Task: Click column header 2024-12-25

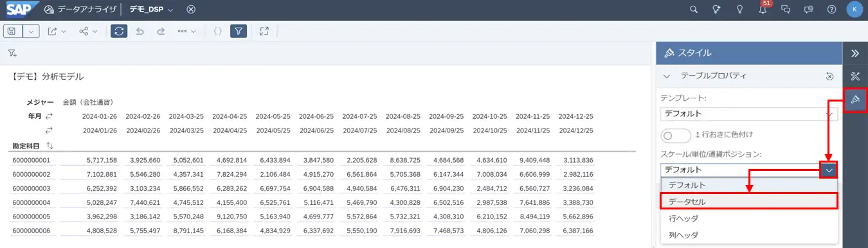Action: coord(575,116)
